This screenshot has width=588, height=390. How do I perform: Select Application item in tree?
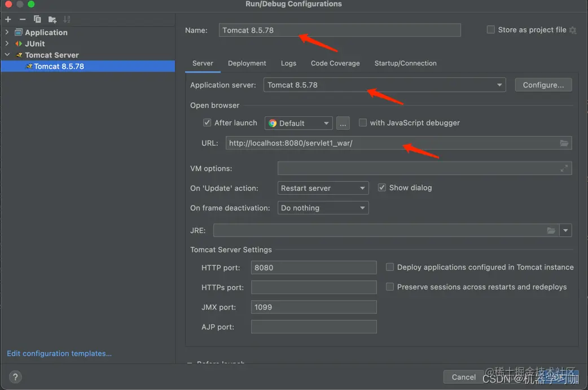tap(46, 33)
